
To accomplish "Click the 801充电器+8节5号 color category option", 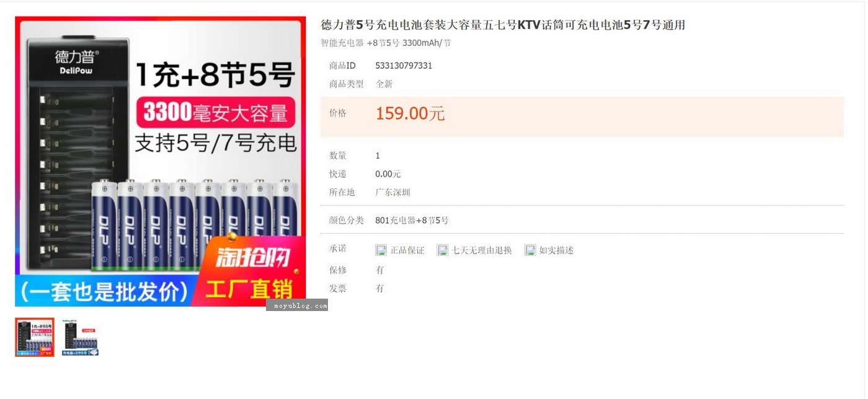I will pyautogui.click(x=412, y=221).
